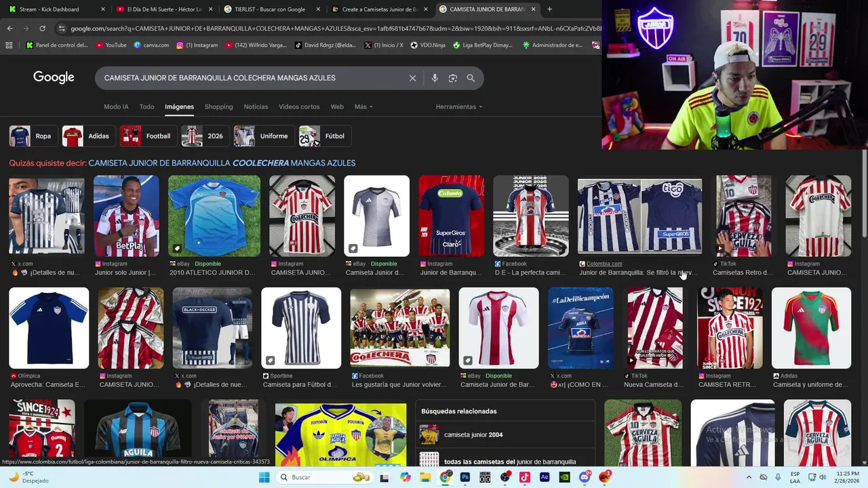Open Copilot from the taskbar
The width and height of the screenshot is (868, 488).
[x=406, y=477]
